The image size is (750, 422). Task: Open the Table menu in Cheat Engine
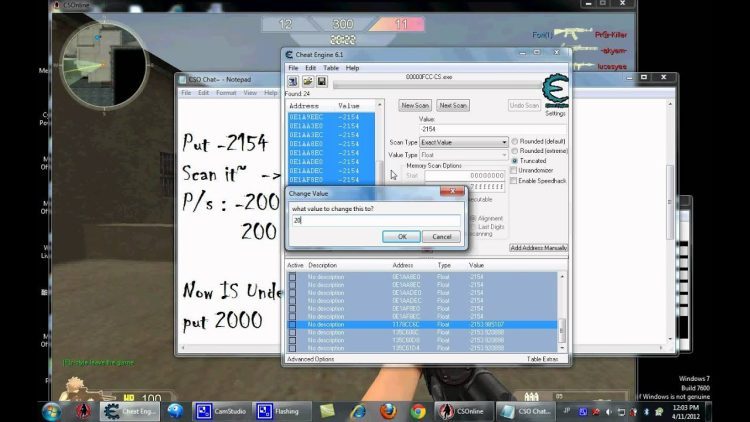[x=331, y=68]
